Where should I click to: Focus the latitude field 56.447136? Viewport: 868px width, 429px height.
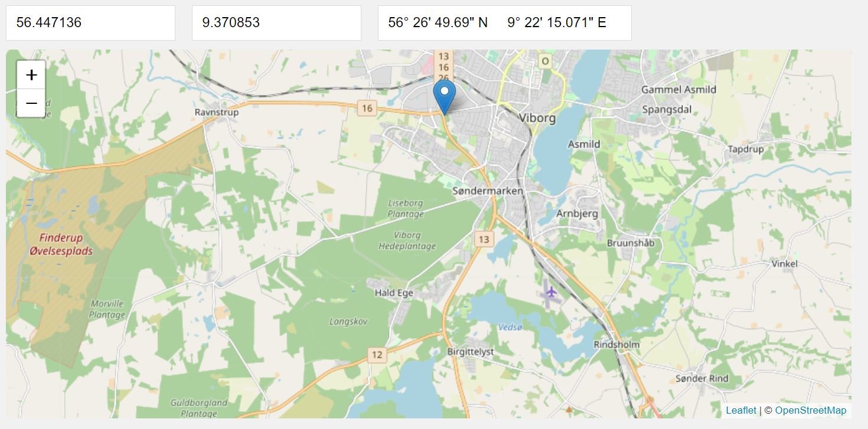pyautogui.click(x=90, y=23)
